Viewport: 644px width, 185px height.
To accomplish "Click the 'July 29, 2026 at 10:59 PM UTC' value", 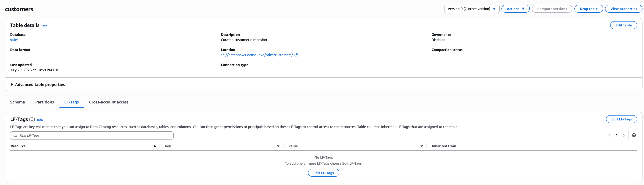I will [x=35, y=70].
